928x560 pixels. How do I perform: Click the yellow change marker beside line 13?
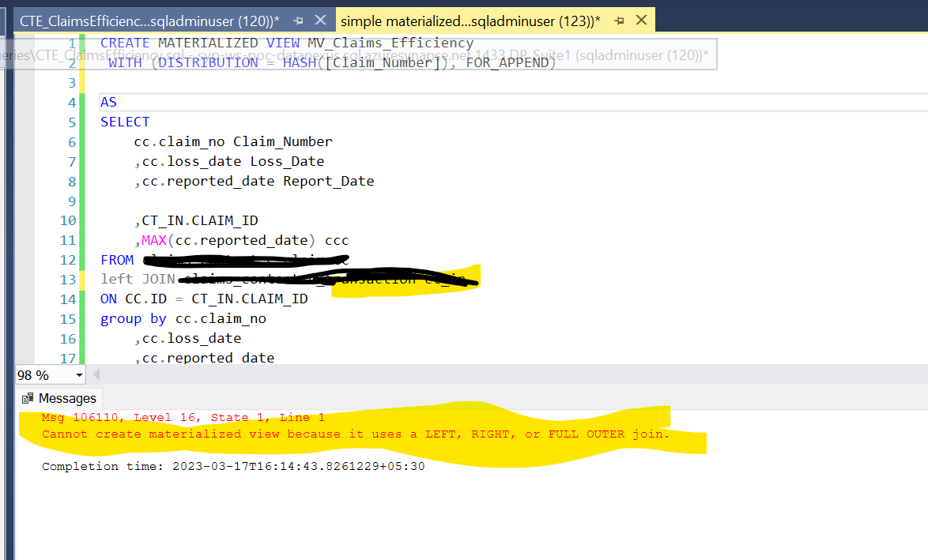pyautogui.click(x=82, y=279)
